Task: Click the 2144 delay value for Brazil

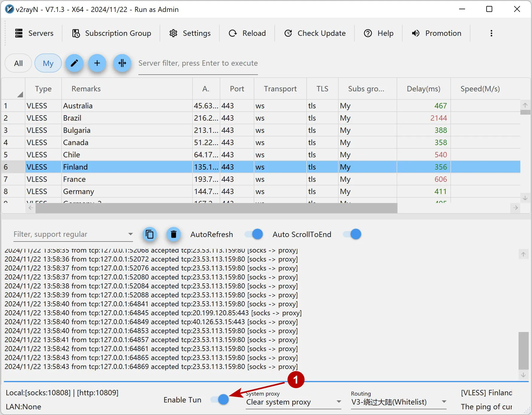Action: point(438,118)
